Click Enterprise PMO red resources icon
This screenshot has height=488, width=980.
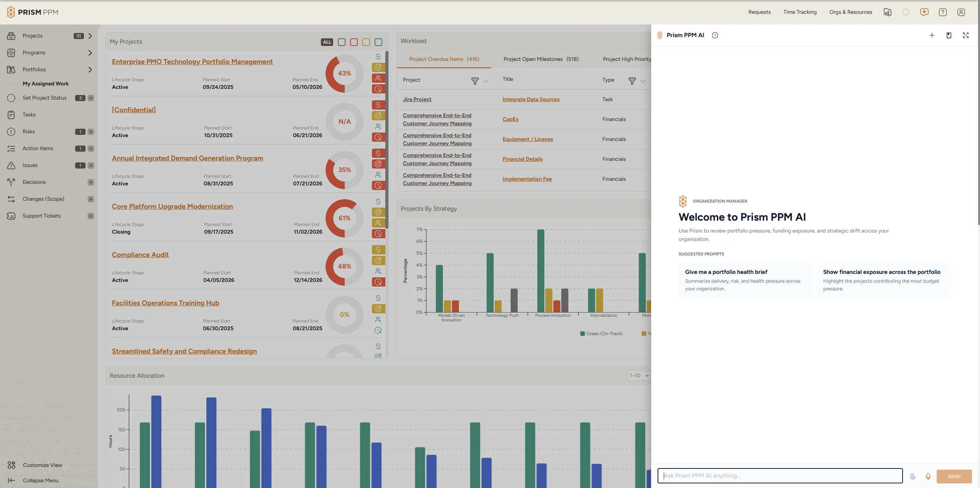point(378,78)
